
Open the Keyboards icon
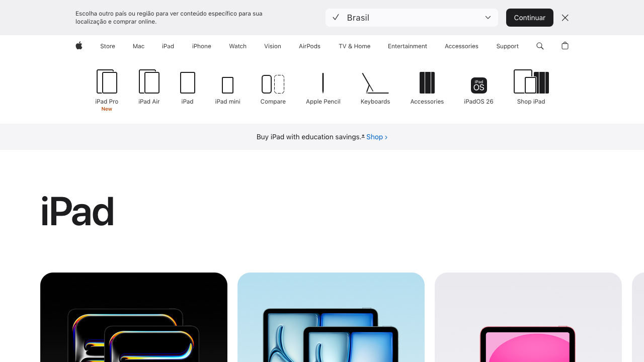pyautogui.click(x=375, y=83)
